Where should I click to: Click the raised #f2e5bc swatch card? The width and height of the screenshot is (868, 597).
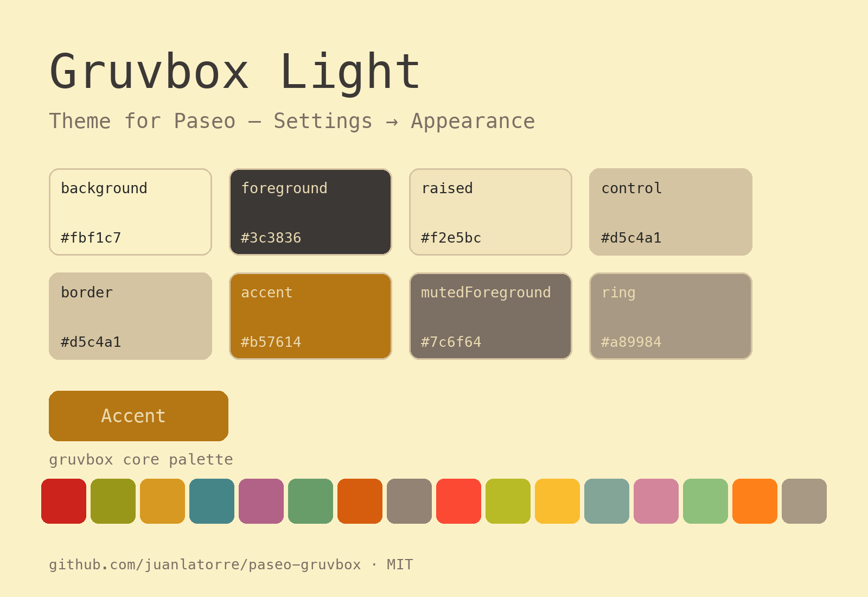coord(490,212)
